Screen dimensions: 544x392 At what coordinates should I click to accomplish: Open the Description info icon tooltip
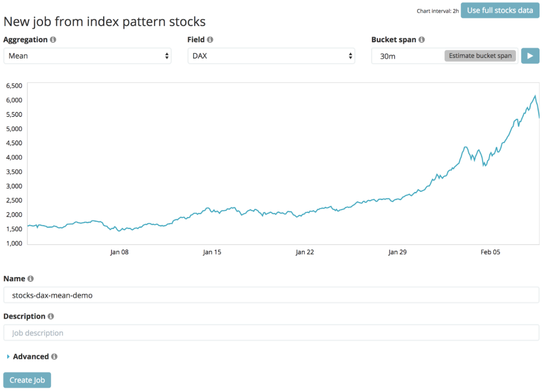(51, 316)
